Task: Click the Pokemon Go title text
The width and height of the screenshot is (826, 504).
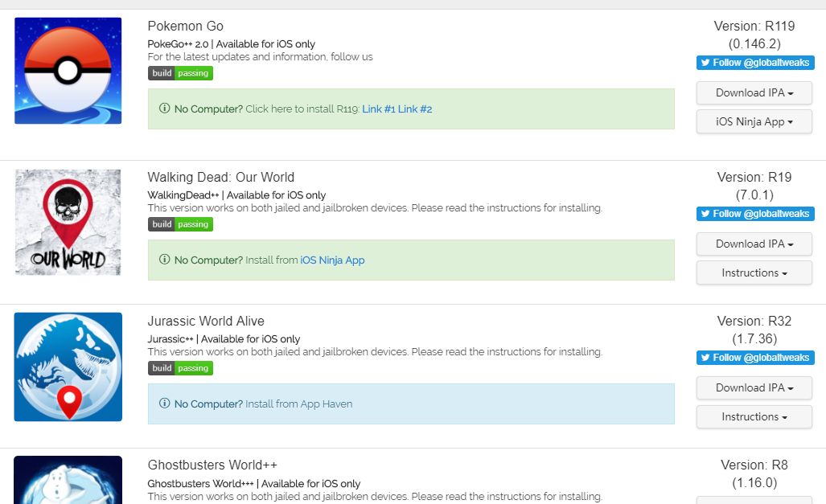Action: click(186, 26)
